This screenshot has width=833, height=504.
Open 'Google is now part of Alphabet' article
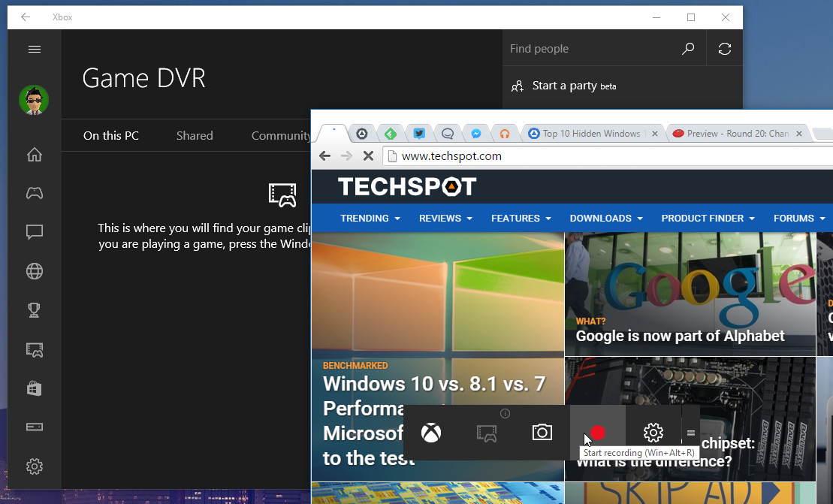[680, 337]
